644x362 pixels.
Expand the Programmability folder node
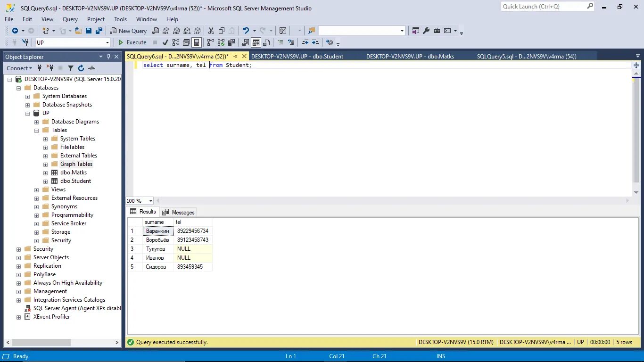(x=36, y=215)
